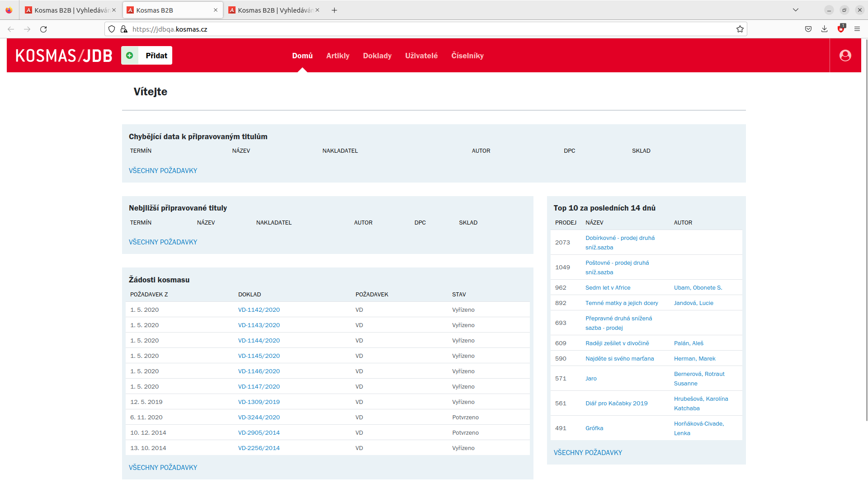The height and width of the screenshot is (488, 868).
Task: Click the green plus Přidat icon
Action: point(130,56)
